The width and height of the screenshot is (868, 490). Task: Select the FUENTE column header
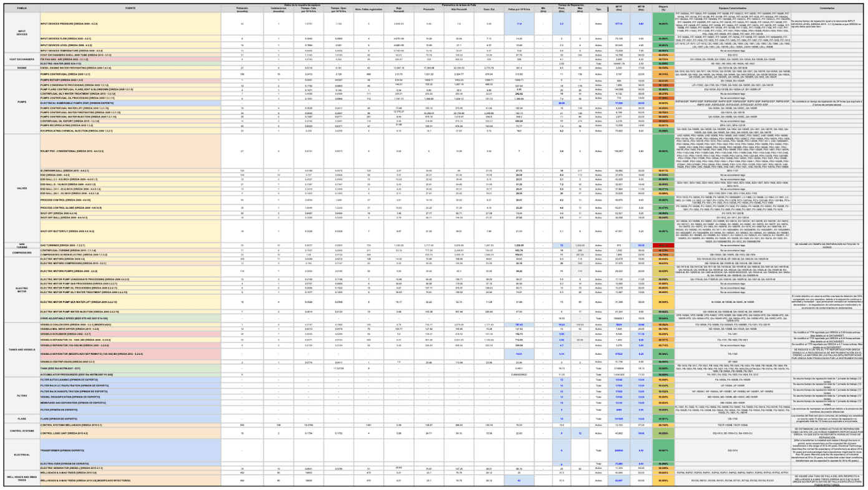130,8
